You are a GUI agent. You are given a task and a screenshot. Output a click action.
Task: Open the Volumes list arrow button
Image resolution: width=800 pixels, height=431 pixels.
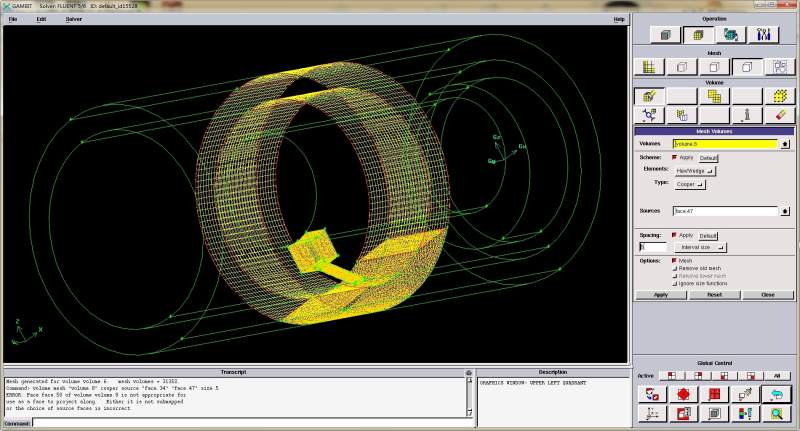click(785, 144)
